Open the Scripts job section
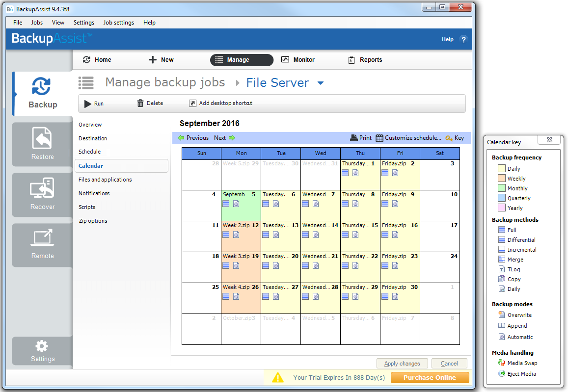The height and width of the screenshot is (392, 568). 87,207
